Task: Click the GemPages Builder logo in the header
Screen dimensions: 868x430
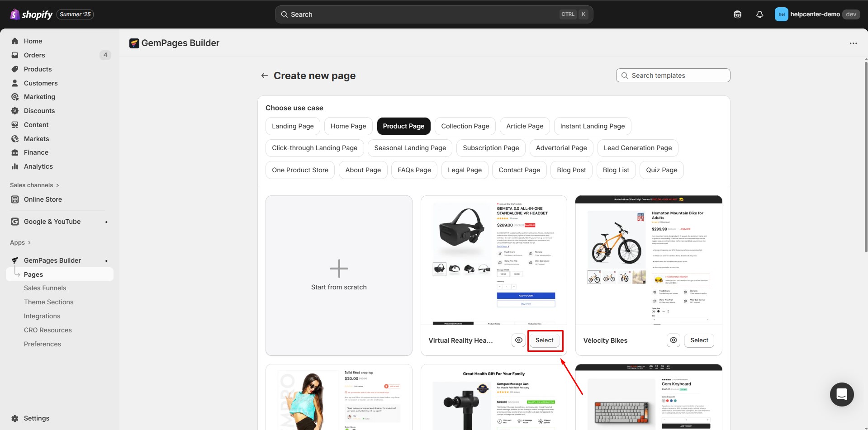Action: tap(134, 43)
